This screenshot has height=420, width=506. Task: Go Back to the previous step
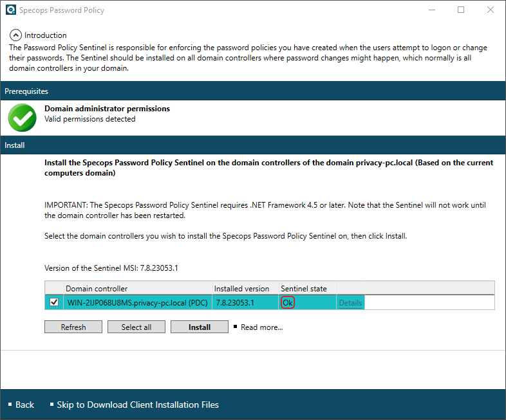25,405
